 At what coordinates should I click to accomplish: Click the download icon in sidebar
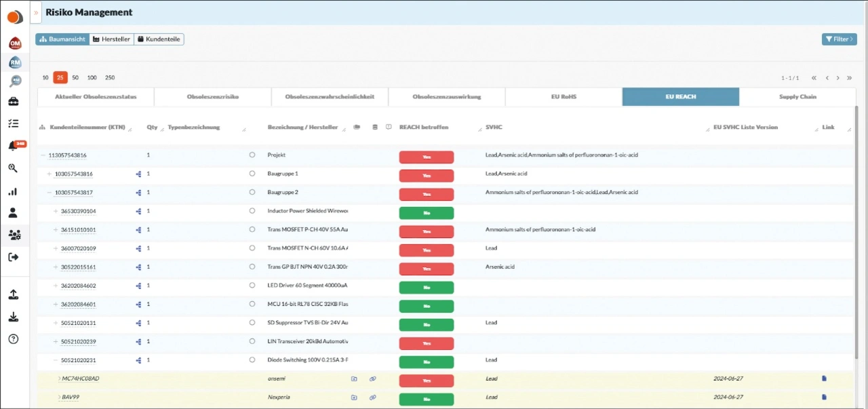coord(14,317)
